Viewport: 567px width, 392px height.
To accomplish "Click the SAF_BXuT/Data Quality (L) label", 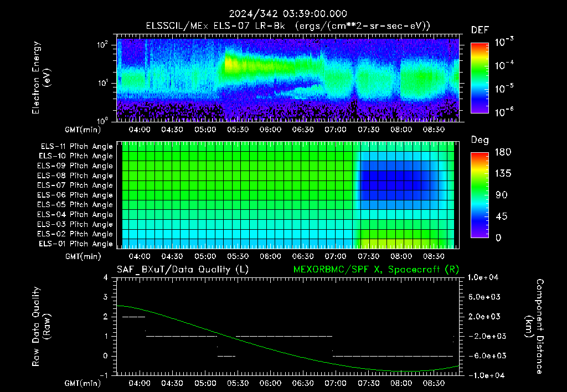I will point(183,270).
